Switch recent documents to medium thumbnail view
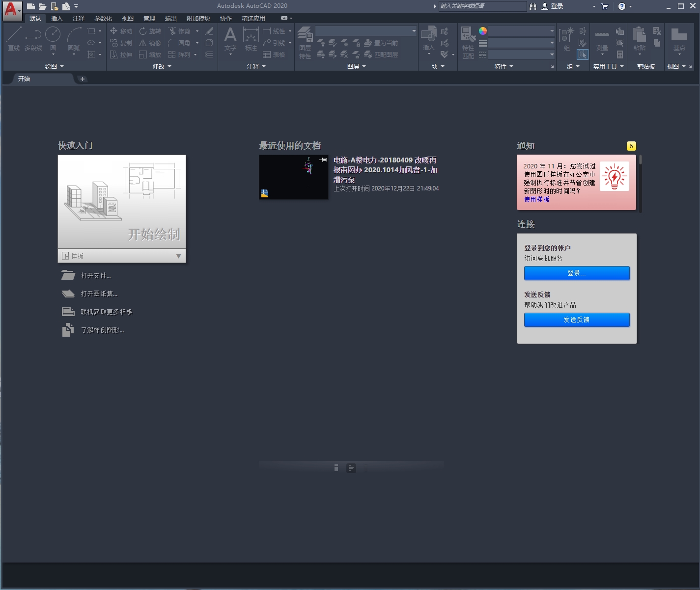Screen dimensions: 700x590 point(351,468)
